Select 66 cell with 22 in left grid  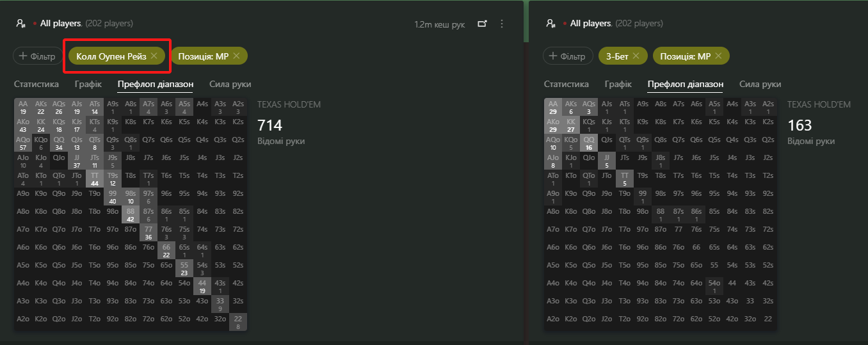(166, 250)
